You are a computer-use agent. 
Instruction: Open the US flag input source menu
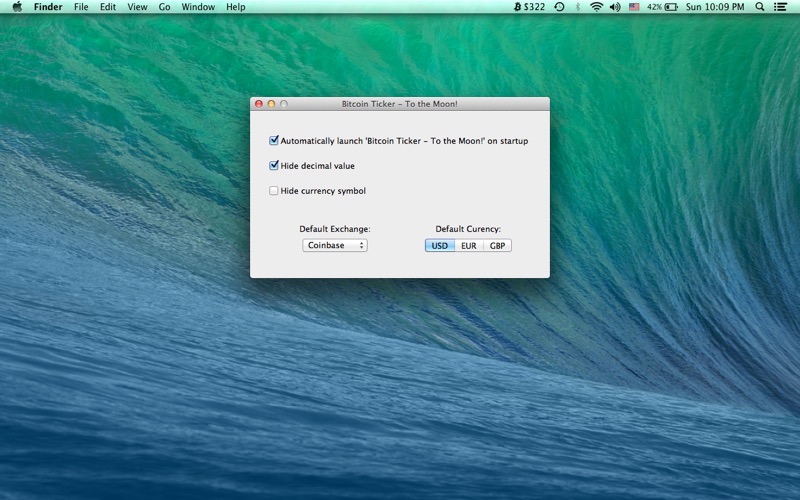tap(634, 7)
